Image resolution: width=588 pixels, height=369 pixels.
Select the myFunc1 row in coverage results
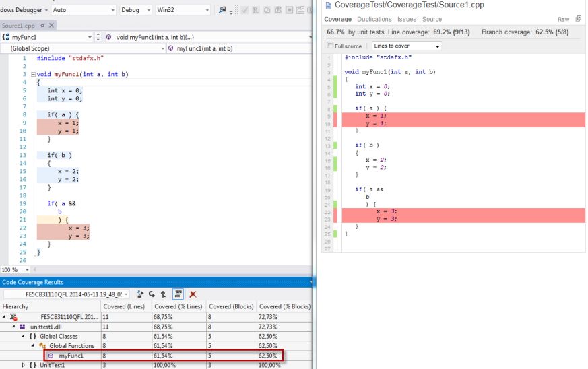tap(164, 356)
